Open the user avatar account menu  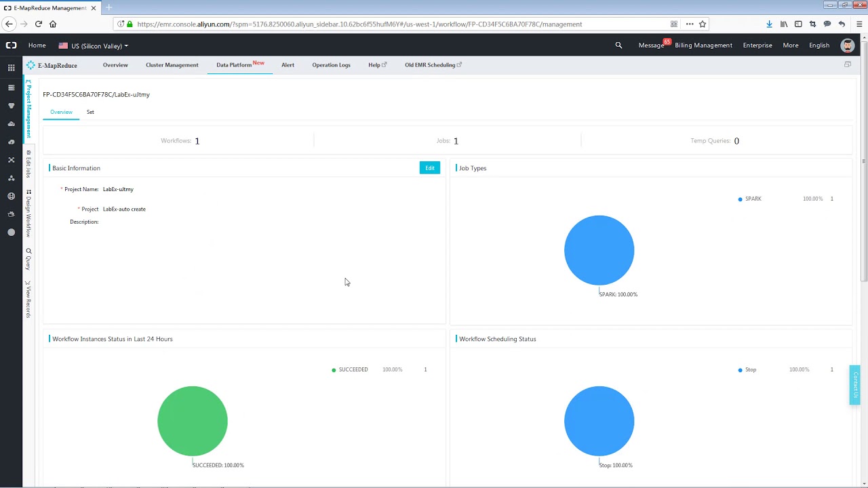tap(848, 45)
